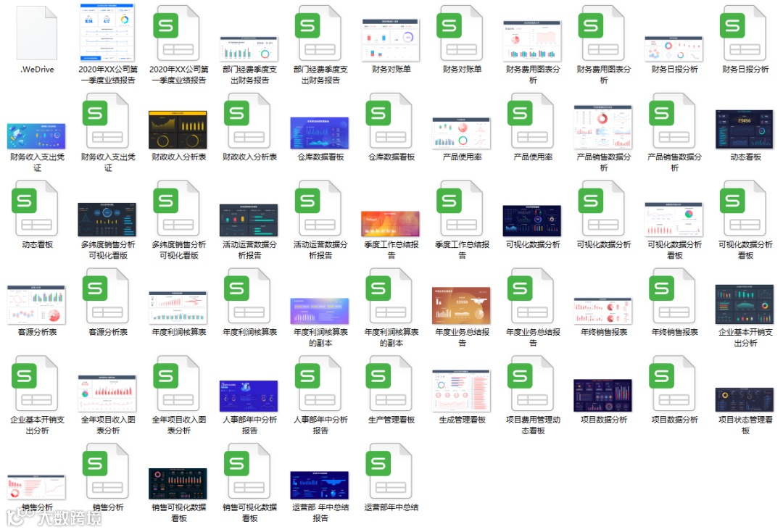Click the 项目状态管理看板 file name
This screenshot has height=532, width=783.
(x=745, y=425)
